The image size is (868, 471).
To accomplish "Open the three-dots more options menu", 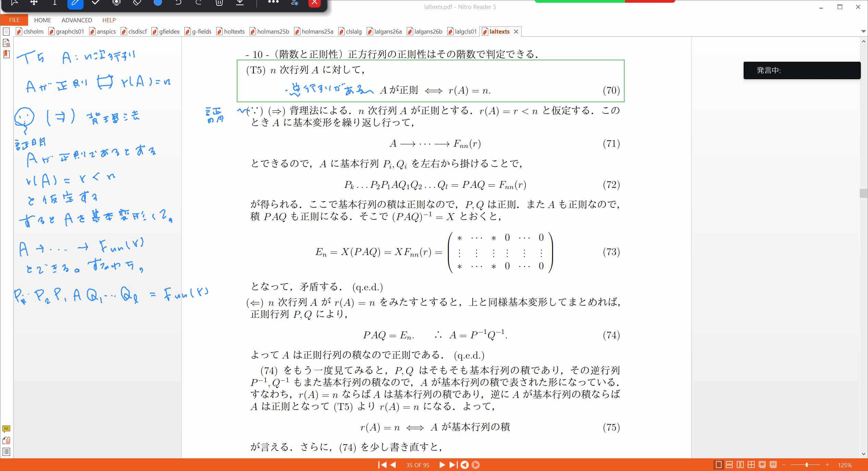I will click(x=273, y=2).
